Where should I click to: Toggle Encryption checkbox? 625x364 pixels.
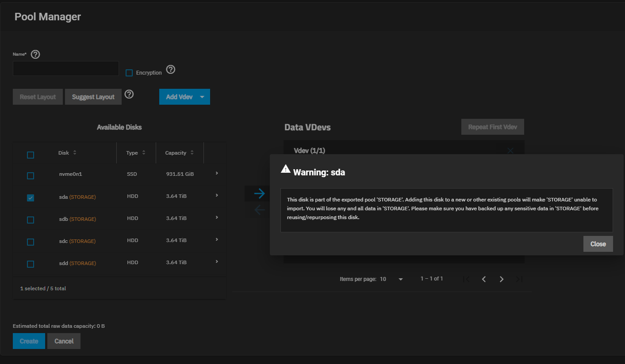click(x=129, y=73)
